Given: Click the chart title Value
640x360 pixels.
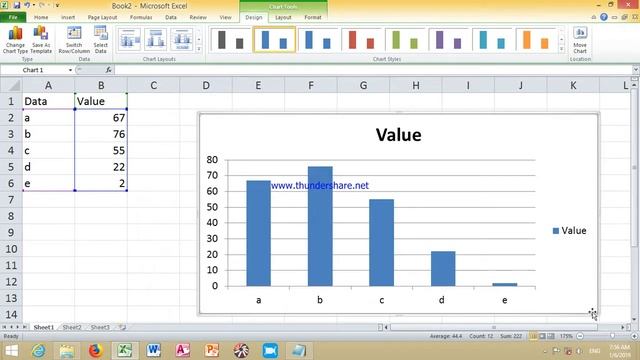Looking at the screenshot, I should click(398, 135).
